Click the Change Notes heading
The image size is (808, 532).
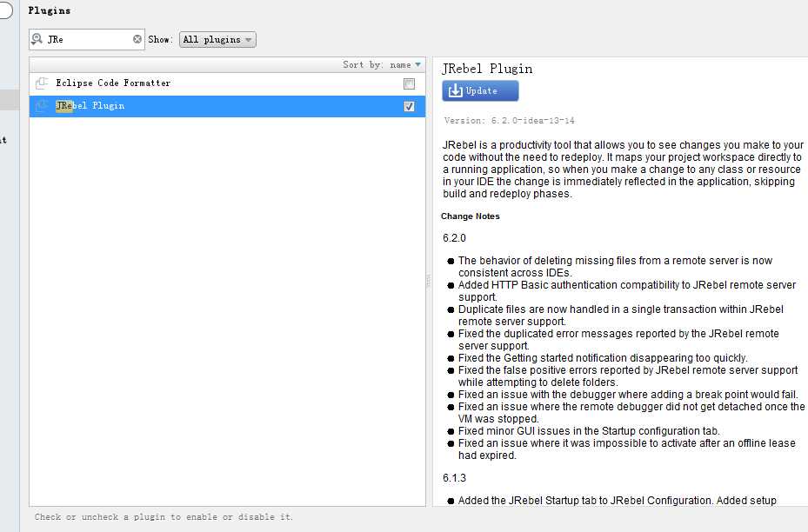coord(471,216)
